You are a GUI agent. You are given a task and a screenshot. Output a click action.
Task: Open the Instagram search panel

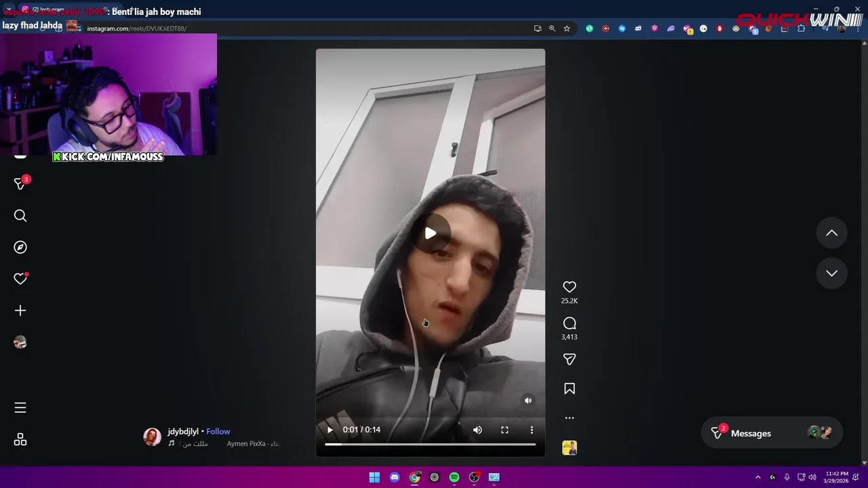pyautogui.click(x=20, y=216)
